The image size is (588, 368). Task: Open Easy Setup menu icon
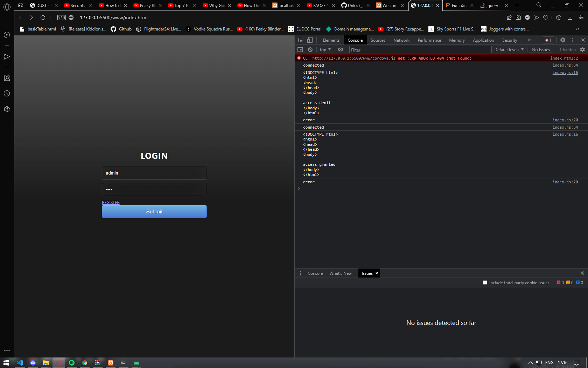pyautogui.click(x=581, y=18)
